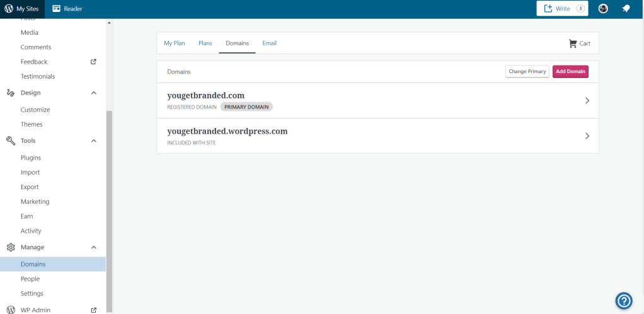Switch to the My Plan tab
644x314 pixels.
tap(175, 43)
